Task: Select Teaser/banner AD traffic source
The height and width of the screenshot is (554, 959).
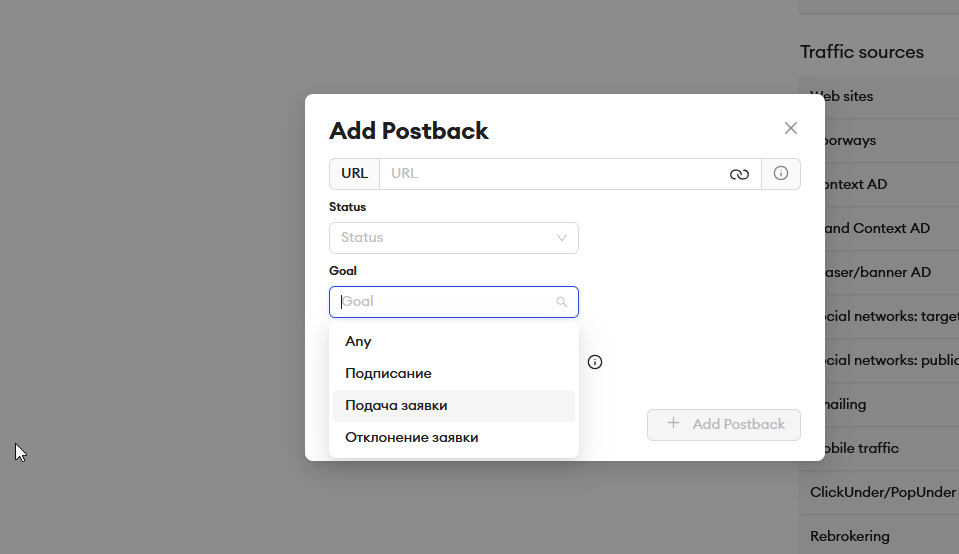Action: coord(879,272)
